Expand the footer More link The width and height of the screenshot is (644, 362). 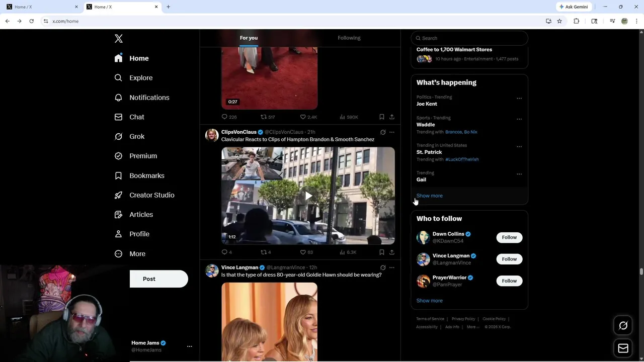tap(473, 327)
